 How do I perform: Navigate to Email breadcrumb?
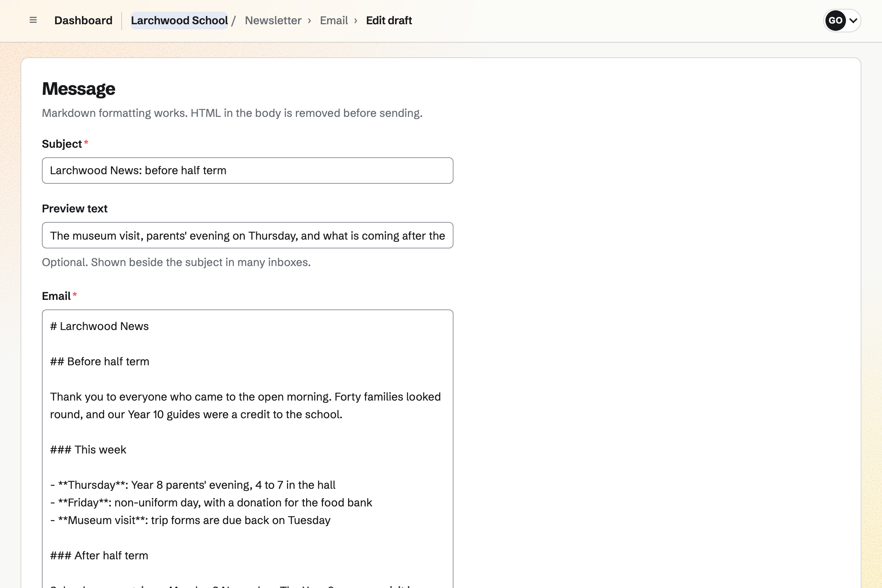[334, 20]
